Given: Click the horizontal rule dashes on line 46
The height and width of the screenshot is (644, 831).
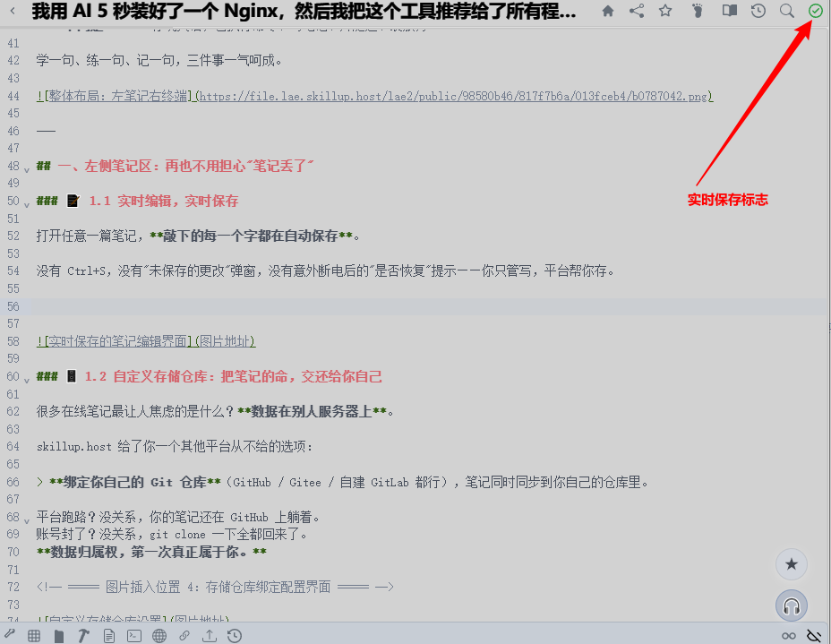Looking at the screenshot, I should click(46, 131).
